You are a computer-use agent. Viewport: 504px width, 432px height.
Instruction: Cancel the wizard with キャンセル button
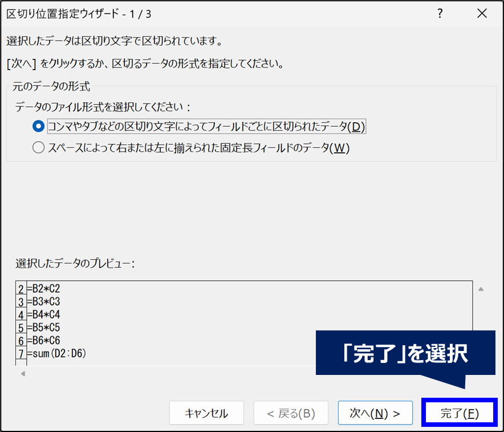[x=206, y=413]
